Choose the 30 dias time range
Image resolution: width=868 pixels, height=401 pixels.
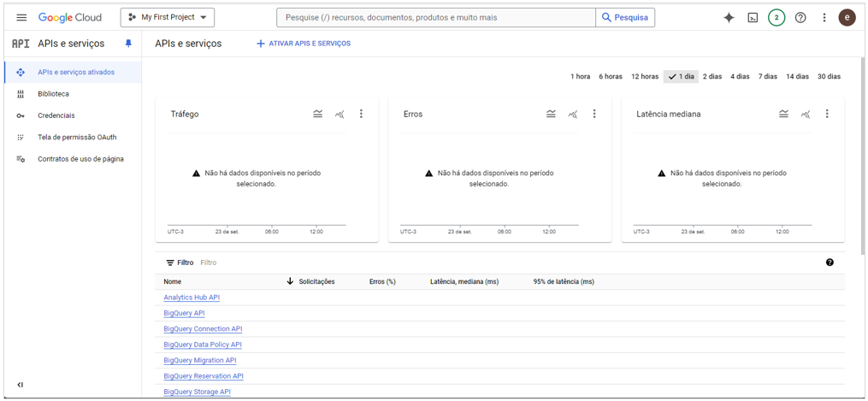click(829, 76)
